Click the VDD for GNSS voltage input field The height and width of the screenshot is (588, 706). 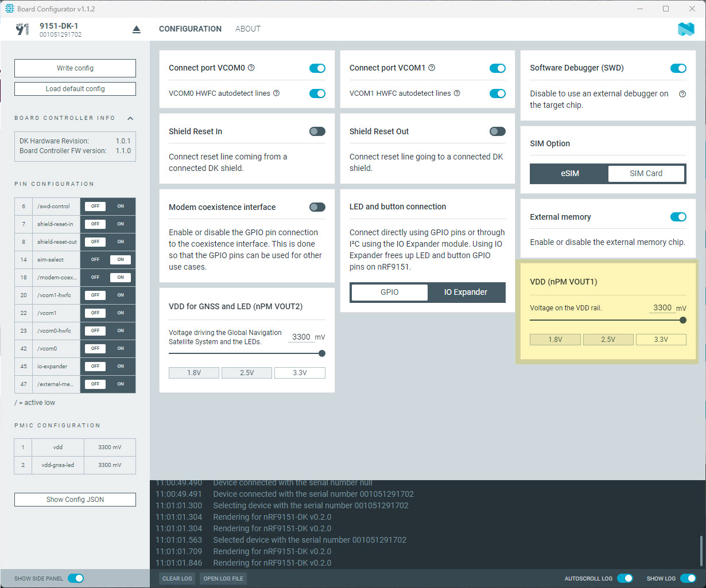click(301, 337)
